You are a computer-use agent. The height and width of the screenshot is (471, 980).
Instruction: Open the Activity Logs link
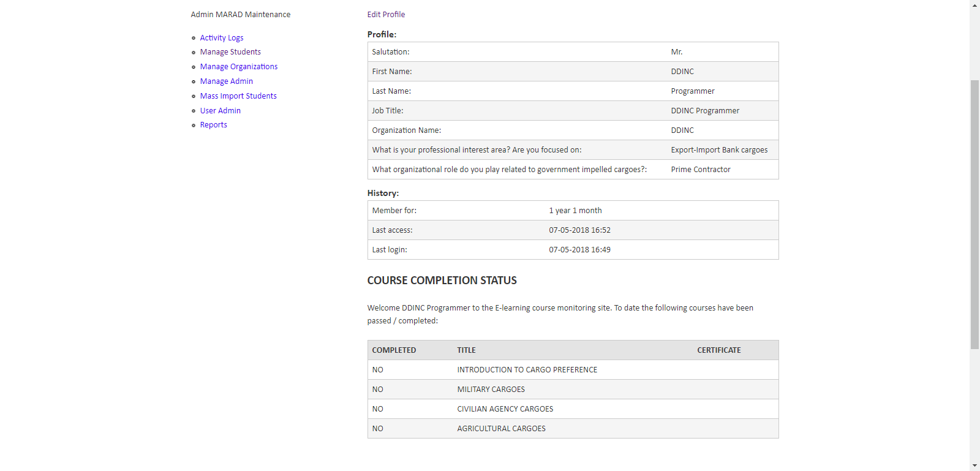click(221, 38)
